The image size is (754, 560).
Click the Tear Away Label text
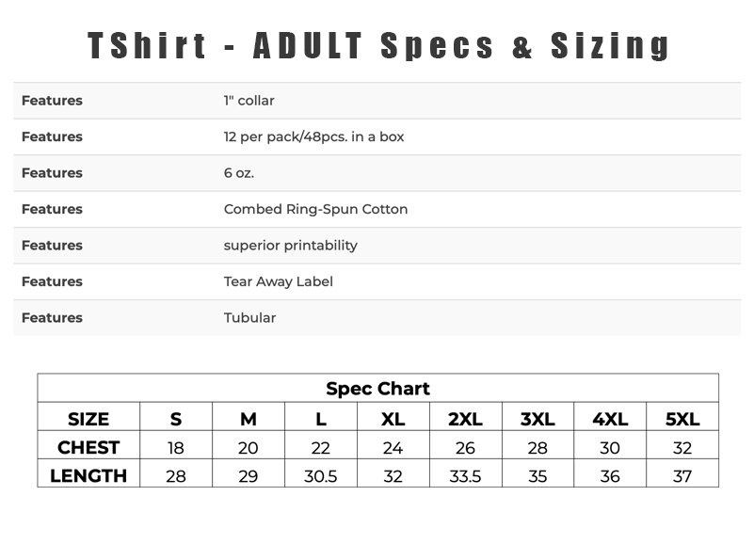point(278,281)
